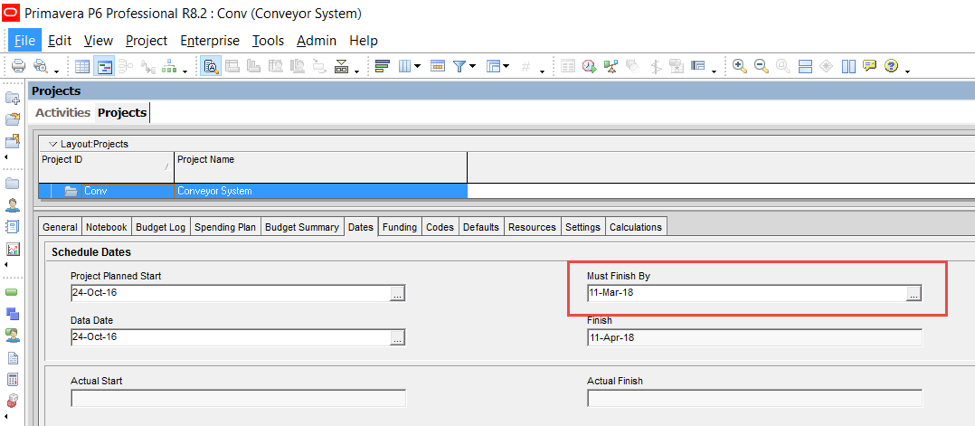
Task: Open Print Preview from the toolbar
Action: click(x=40, y=67)
